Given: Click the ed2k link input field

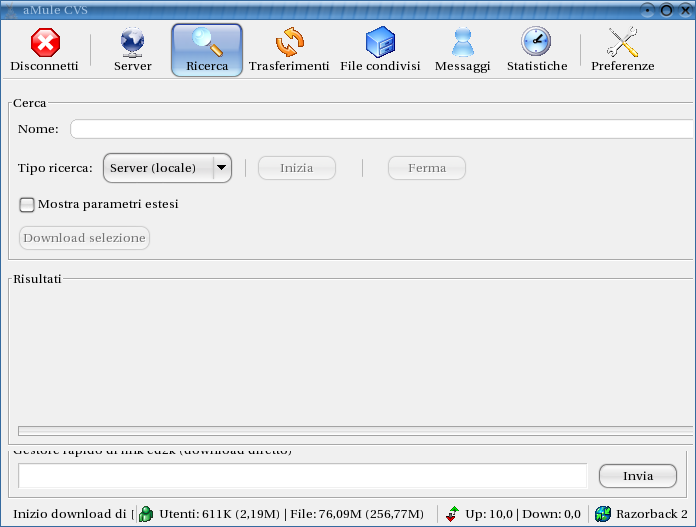Looking at the screenshot, I should tap(302, 476).
